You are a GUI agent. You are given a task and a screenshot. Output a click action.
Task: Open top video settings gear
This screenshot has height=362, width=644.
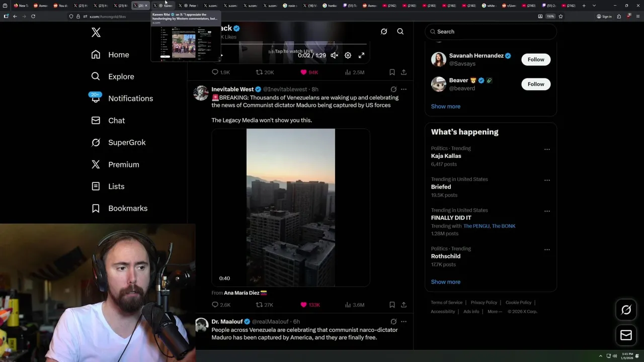pyautogui.click(x=348, y=55)
